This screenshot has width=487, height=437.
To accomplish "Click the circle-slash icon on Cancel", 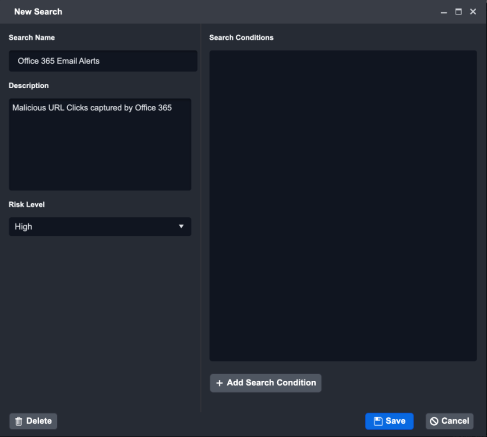I will coord(434,421).
